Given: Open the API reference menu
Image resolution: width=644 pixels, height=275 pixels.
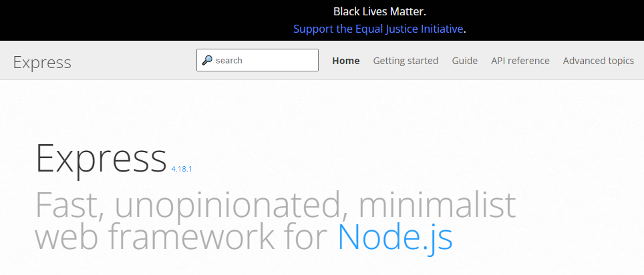Looking at the screenshot, I should click(520, 61).
